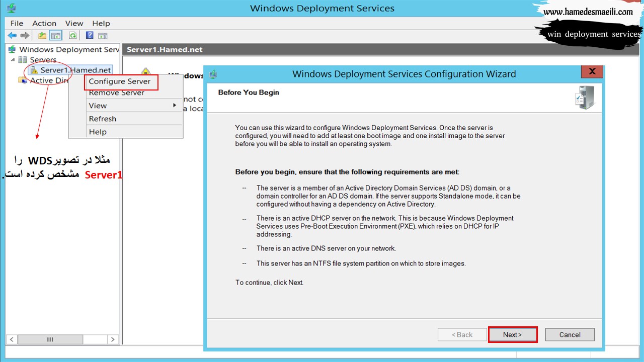Select Server1.Hamed.net in the tree
This screenshot has width=644, height=362.
point(75,70)
